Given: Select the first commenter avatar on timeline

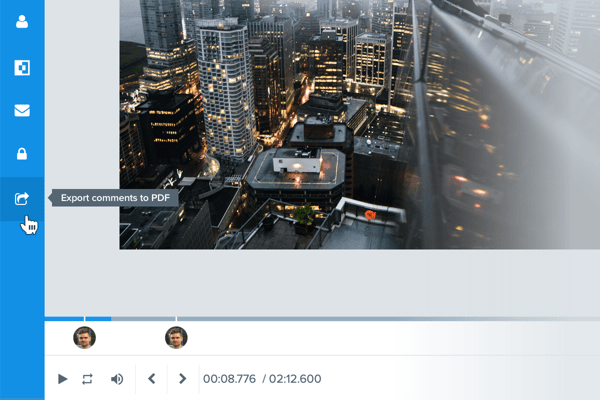Looking at the screenshot, I should click(x=84, y=338).
